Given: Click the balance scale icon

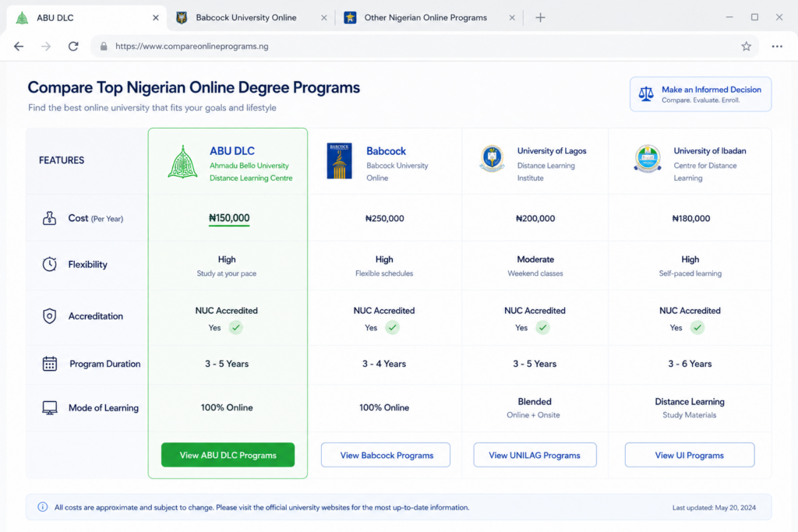Looking at the screenshot, I should (x=646, y=94).
